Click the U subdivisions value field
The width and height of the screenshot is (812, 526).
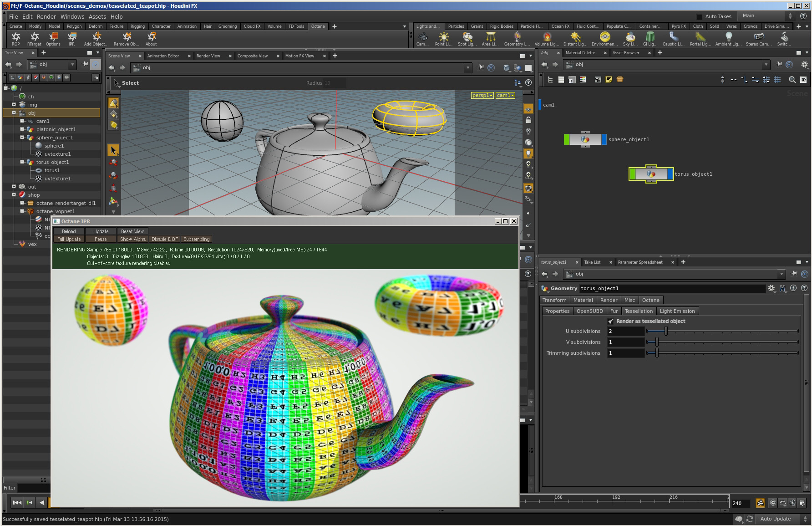(x=626, y=331)
